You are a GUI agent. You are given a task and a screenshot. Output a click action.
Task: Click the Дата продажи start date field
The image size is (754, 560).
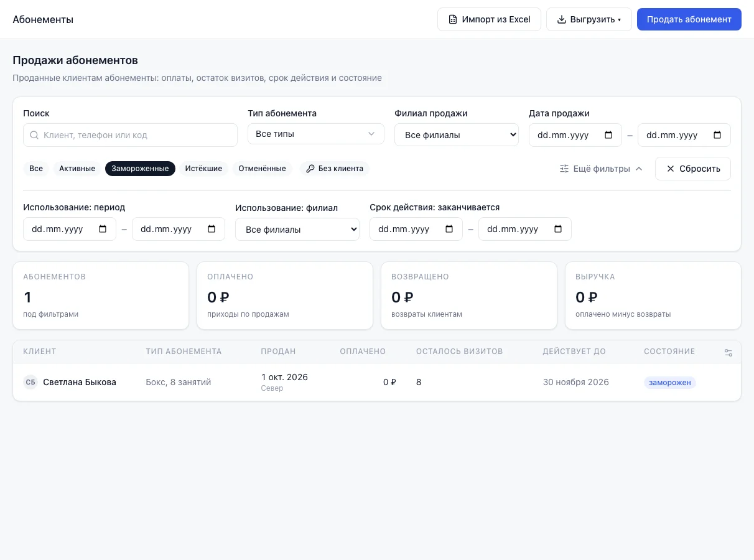tap(575, 135)
